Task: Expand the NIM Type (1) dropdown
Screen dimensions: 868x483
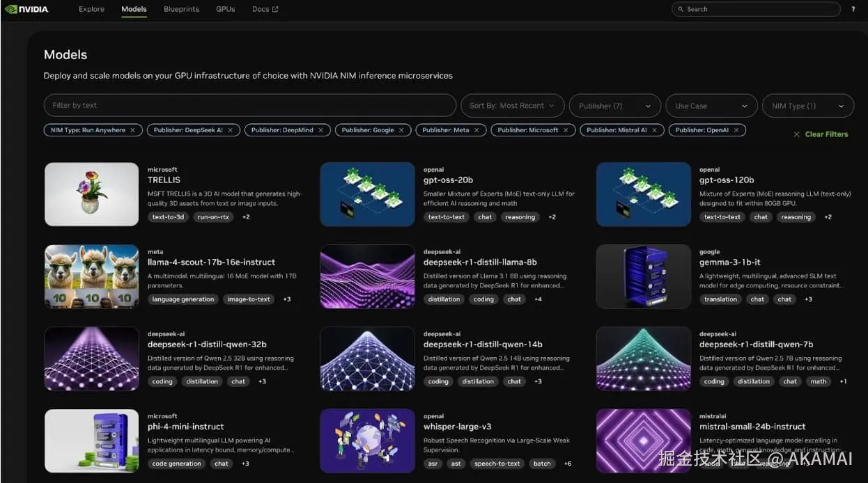Action: (x=808, y=106)
